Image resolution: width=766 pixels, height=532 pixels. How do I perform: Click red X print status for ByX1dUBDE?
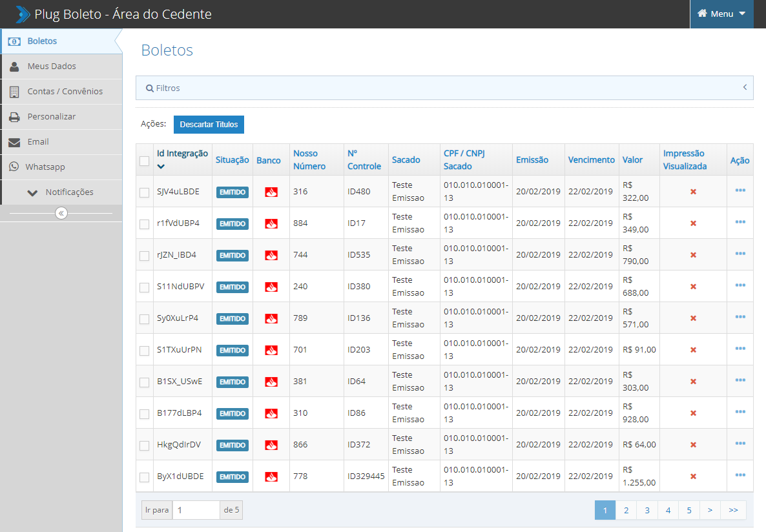point(693,476)
